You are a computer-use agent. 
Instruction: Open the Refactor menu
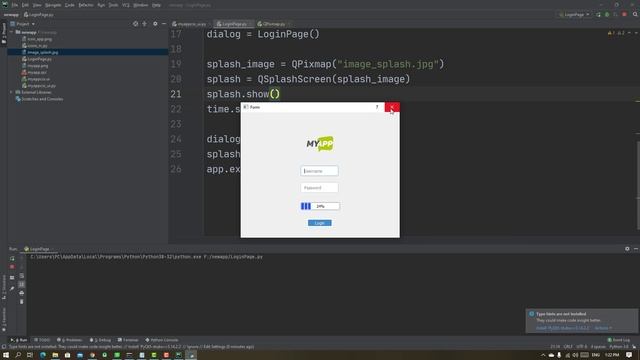click(x=86, y=5)
